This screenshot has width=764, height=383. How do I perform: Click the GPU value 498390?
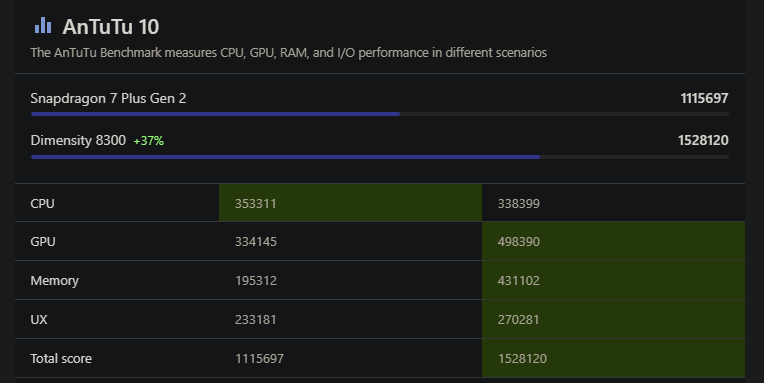518,242
